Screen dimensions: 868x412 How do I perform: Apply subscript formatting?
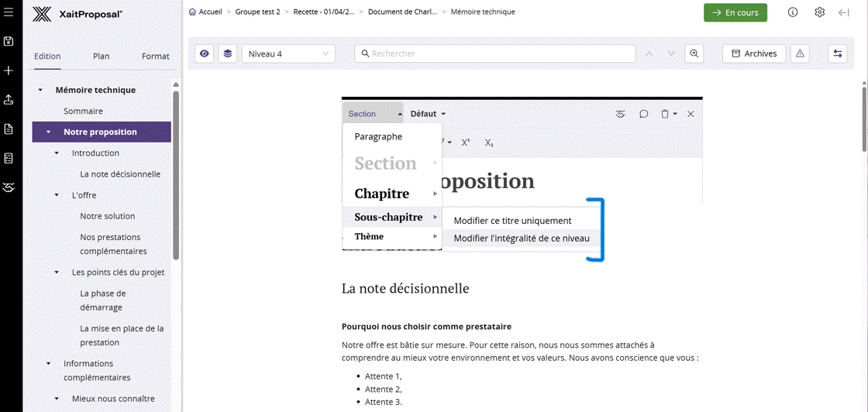pyautogui.click(x=489, y=142)
